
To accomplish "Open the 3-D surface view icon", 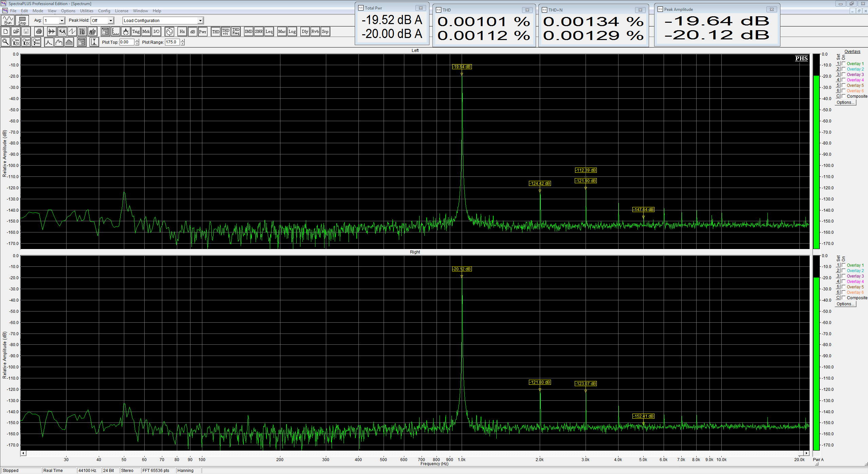I will click(x=92, y=32).
